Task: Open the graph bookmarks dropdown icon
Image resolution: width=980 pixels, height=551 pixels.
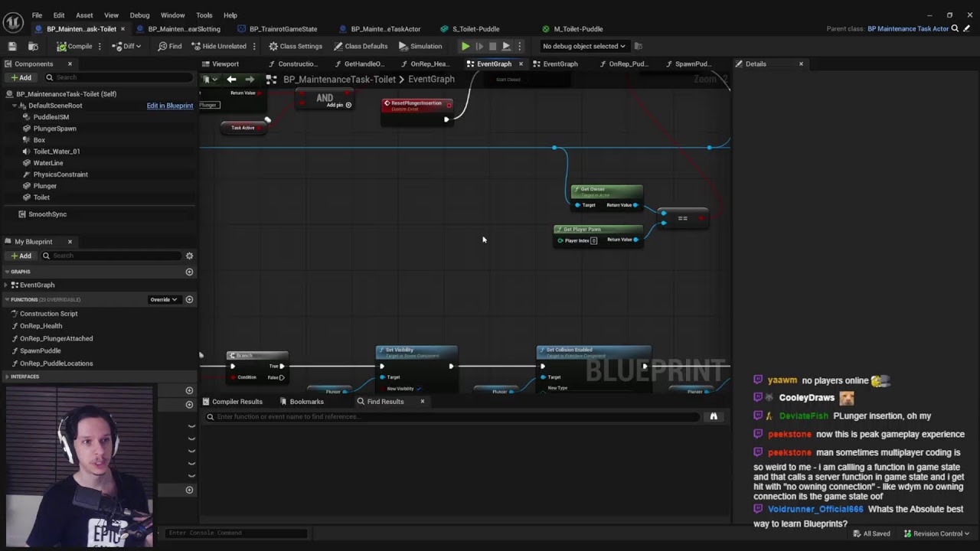Action: 209,80
